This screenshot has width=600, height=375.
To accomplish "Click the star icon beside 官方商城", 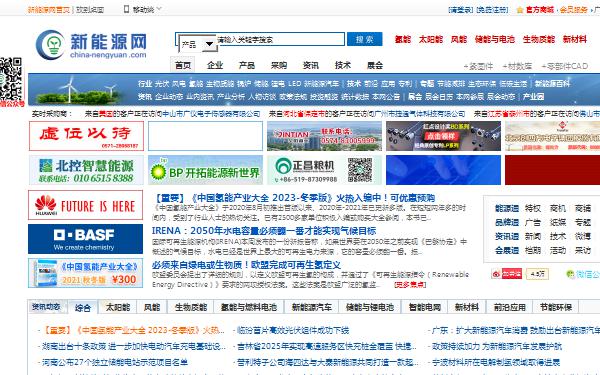I will click(519, 10).
